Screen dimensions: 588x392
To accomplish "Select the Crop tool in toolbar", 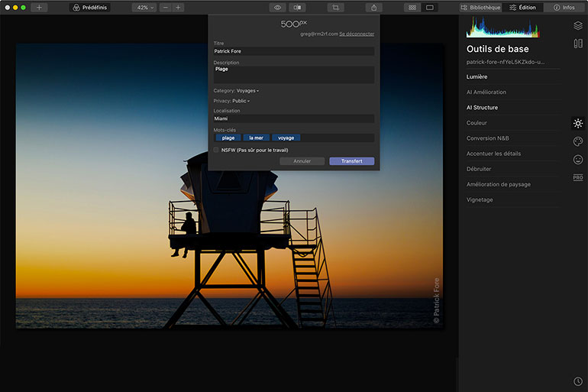I will pyautogui.click(x=335, y=8).
